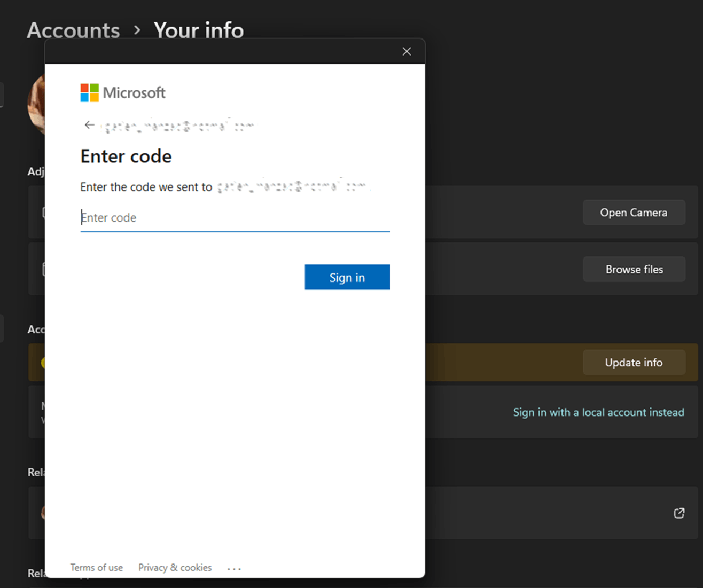
Task: Focus the Enter code text field
Action: (235, 218)
